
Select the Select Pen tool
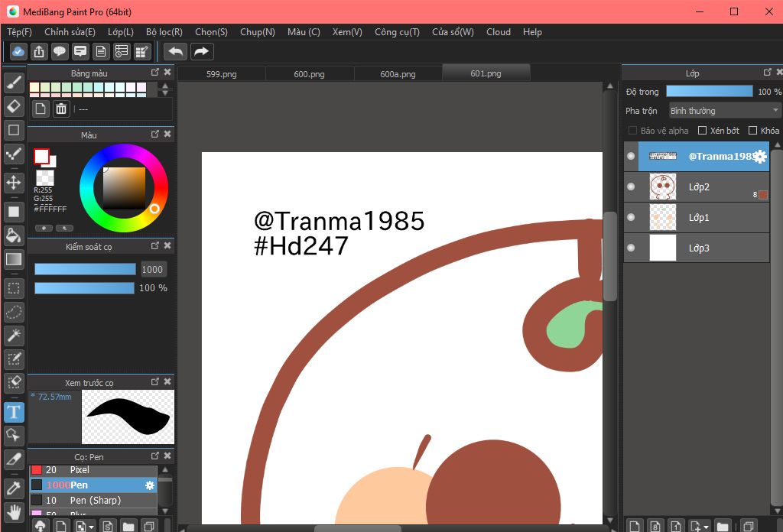(14, 358)
